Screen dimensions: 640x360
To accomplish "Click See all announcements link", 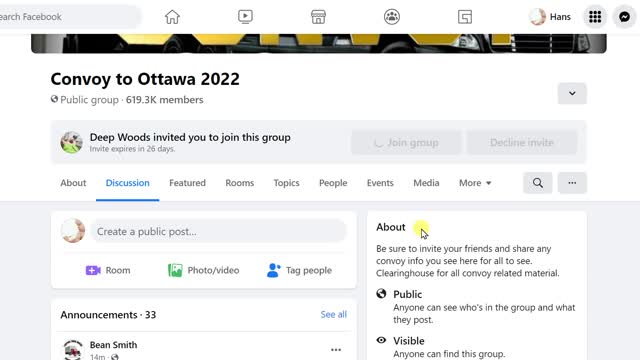I will pos(333,314).
